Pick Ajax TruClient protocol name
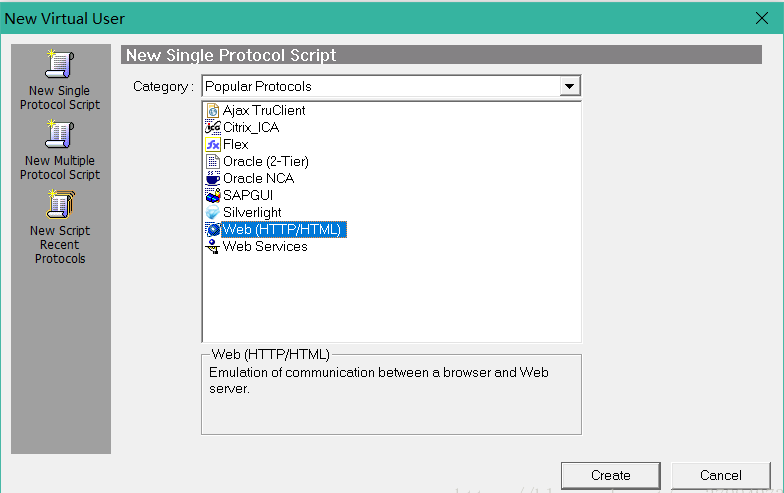The height and width of the screenshot is (493, 784). (264, 111)
